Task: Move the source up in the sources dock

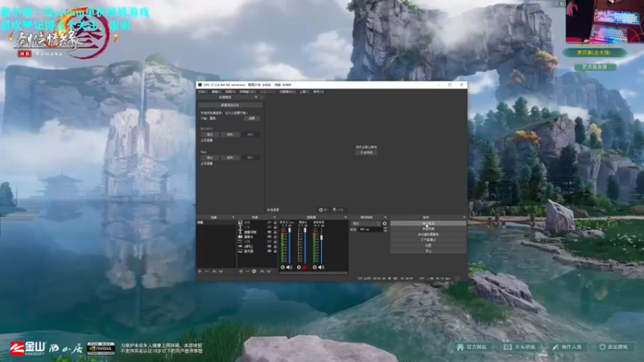Action: (262, 271)
